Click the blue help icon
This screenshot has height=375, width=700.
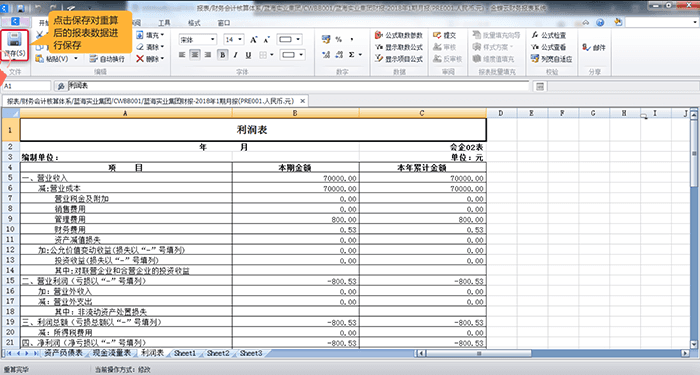point(600,22)
